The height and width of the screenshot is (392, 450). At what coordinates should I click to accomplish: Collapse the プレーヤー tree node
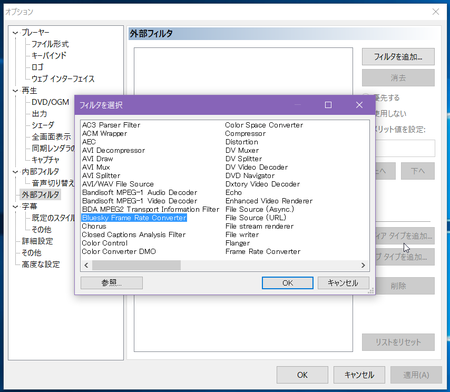(x=15, y=33)
